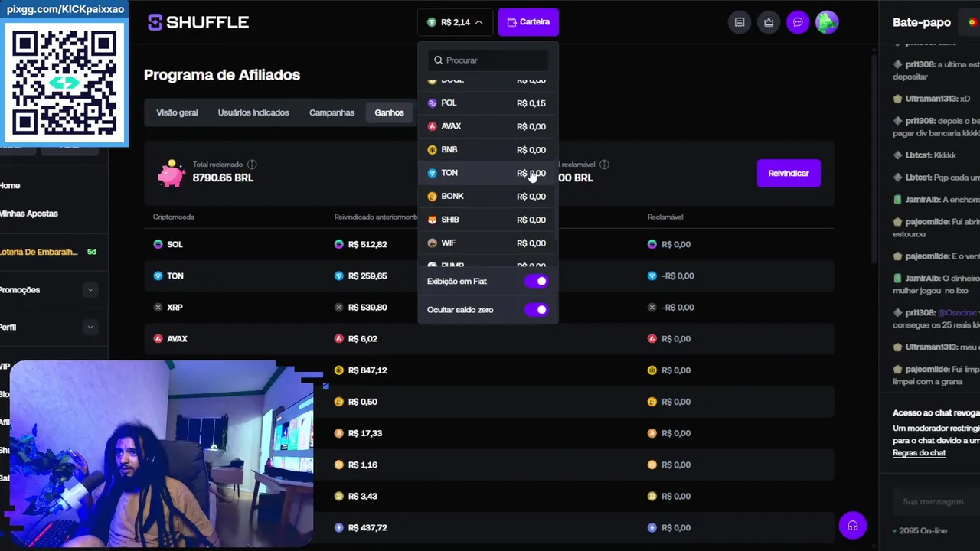Click the BNB coin icon in dropdown
The height and width of the screenshot is (551, 980).
coord(432,150)
